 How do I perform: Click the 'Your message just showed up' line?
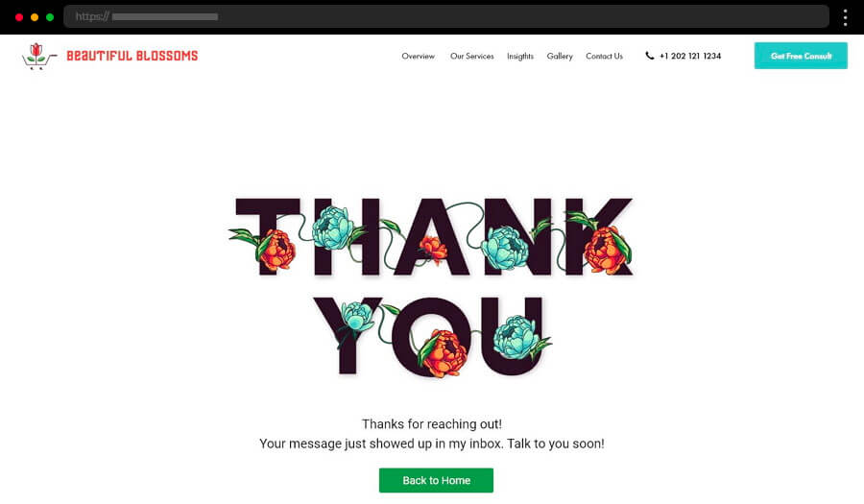pos(432,444)
